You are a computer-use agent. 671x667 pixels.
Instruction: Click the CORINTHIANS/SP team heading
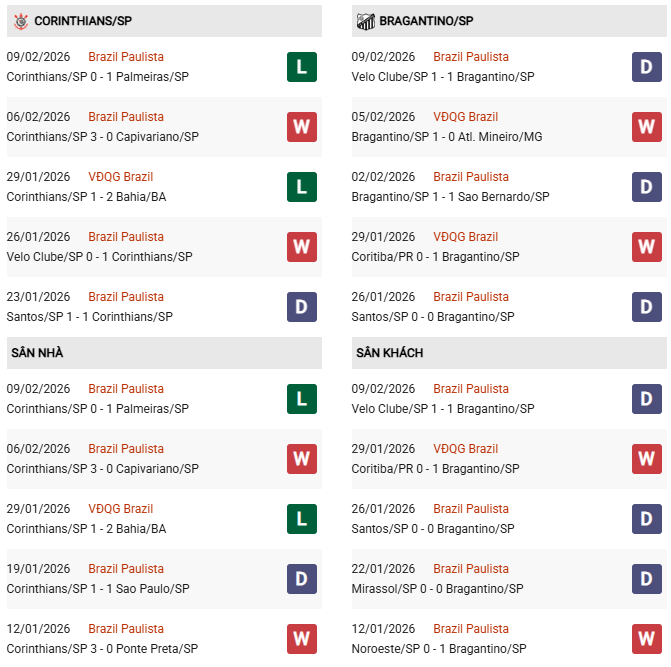coord(83,21)
